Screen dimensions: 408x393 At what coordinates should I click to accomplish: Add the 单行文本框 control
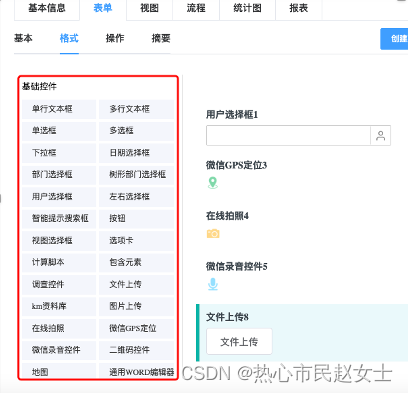click(59, 109)
